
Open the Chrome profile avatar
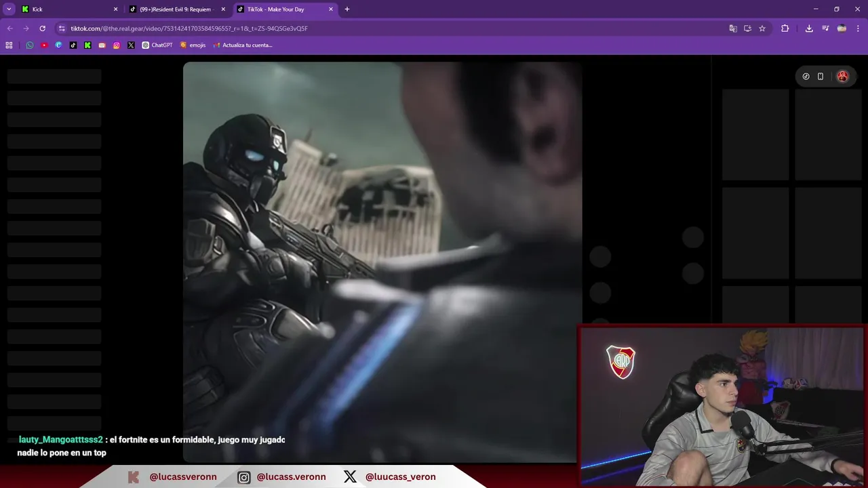pos(842,28)
